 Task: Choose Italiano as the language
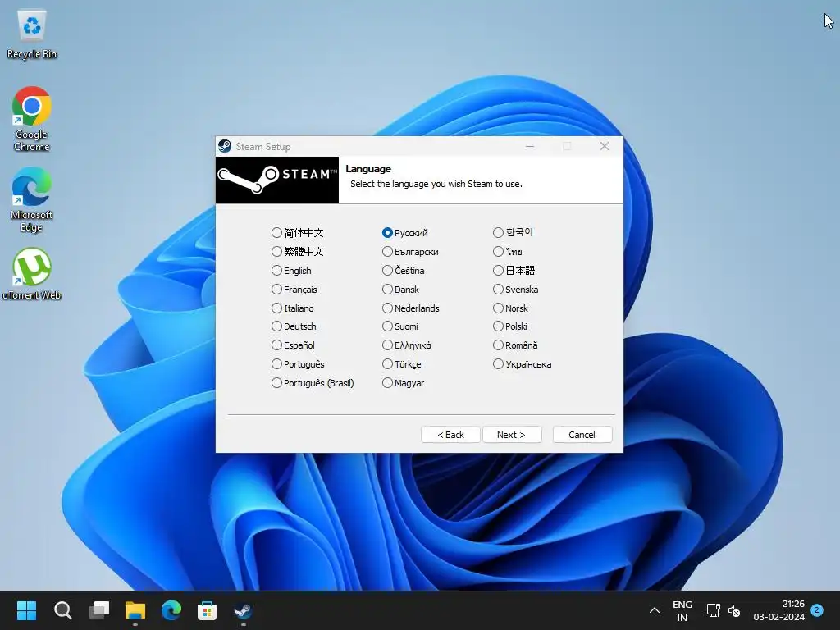pyautogui.click(x=293, y=308)
